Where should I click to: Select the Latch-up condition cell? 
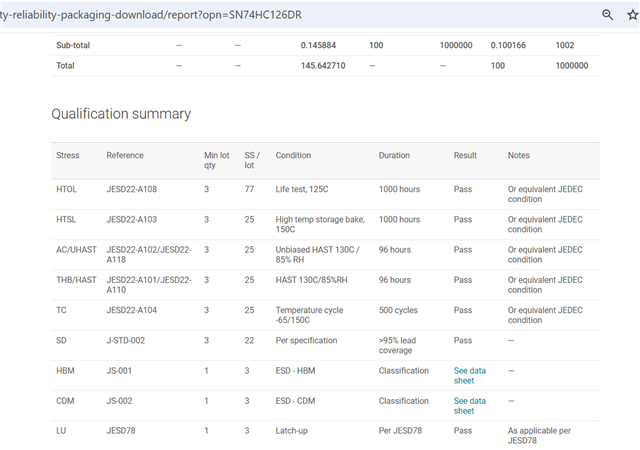click(x=294, y=430)
